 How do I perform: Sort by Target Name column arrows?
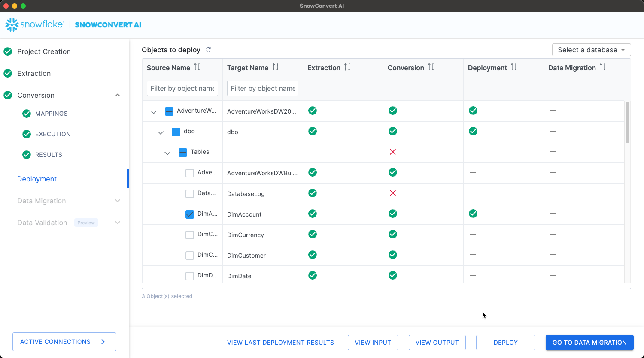pyautogui.click(x=276, y=67)
